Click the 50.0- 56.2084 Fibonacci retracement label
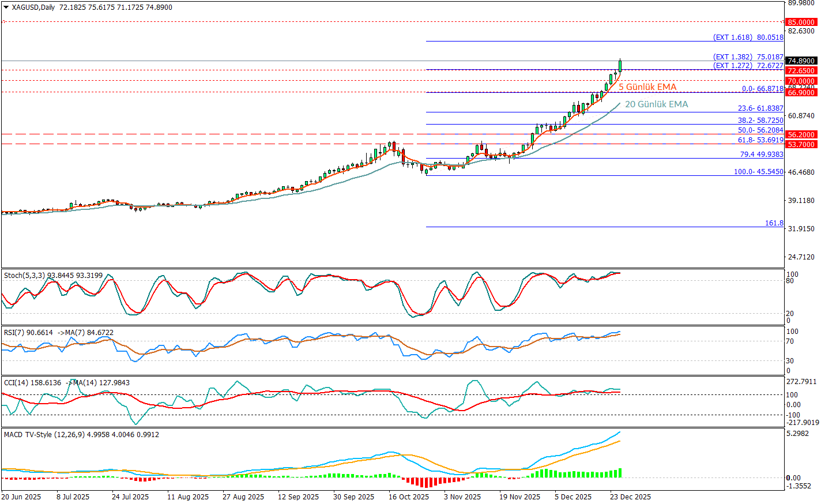 760,130
